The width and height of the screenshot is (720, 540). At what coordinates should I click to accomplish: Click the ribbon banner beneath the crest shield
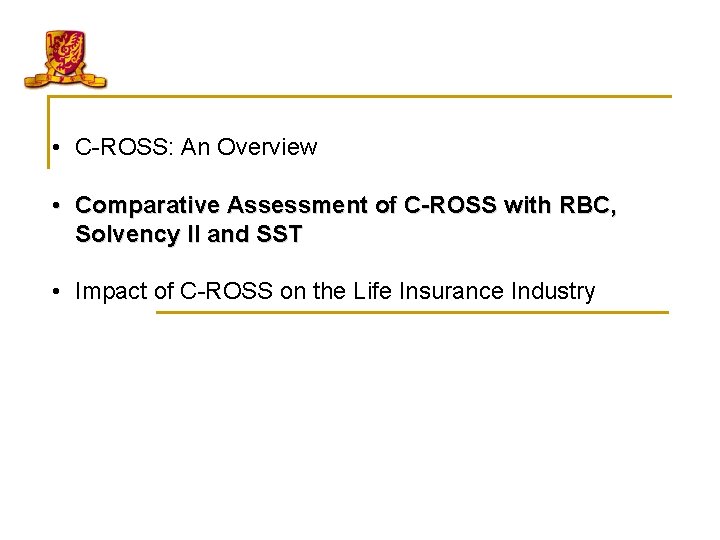pos(65,80)
